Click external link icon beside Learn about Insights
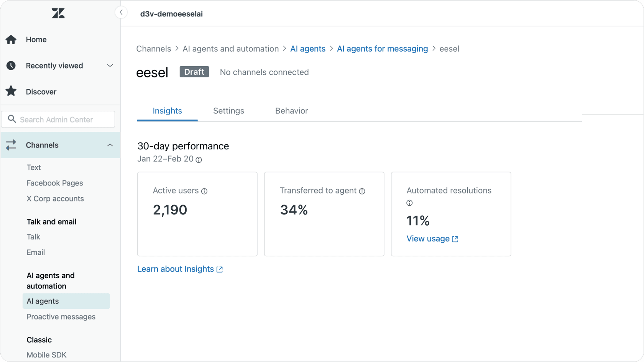644x362 pixels. 220,269
